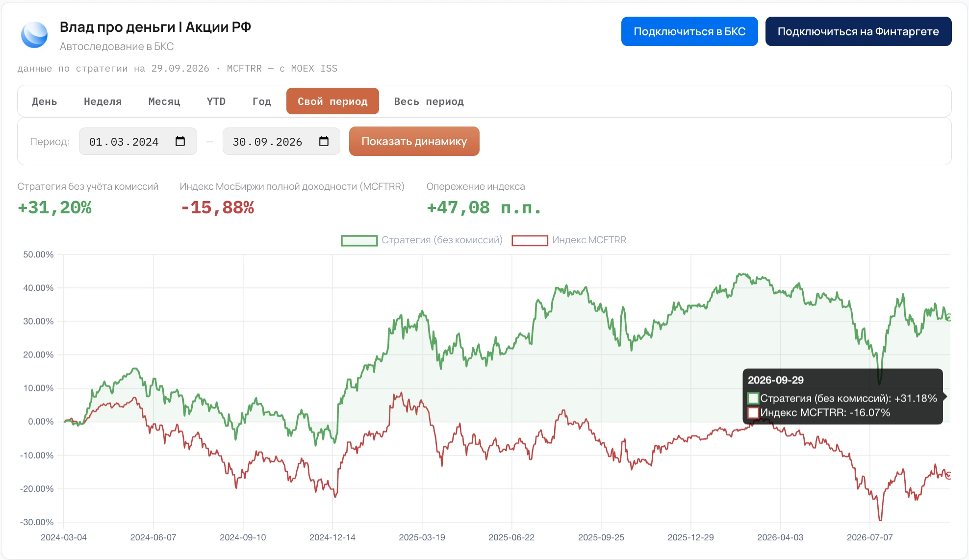Click the Стратегия (без комиссий) legend label
Screen dimensions: 969x560
[x=442, y=240]
